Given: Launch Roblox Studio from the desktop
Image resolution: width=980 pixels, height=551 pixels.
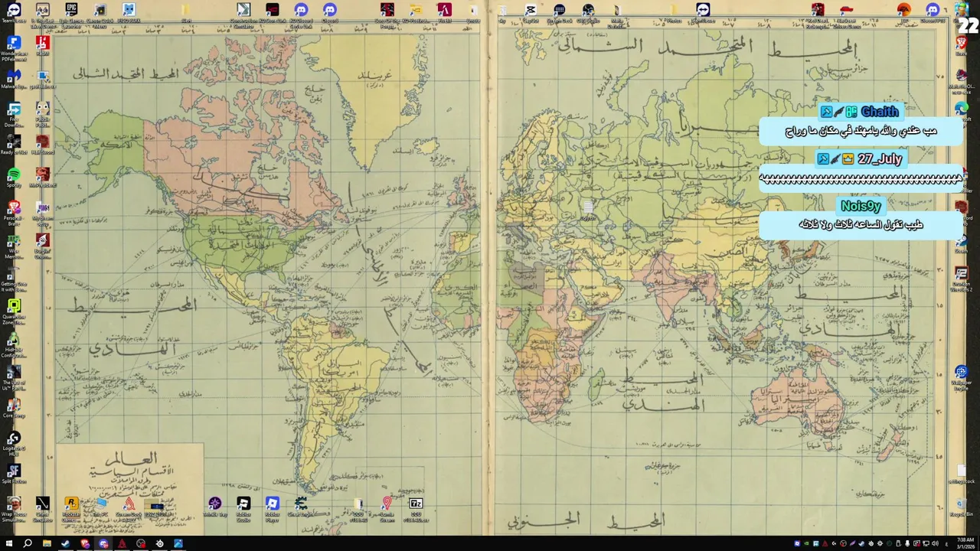Looking at the screenshot, I should (243, 508).
